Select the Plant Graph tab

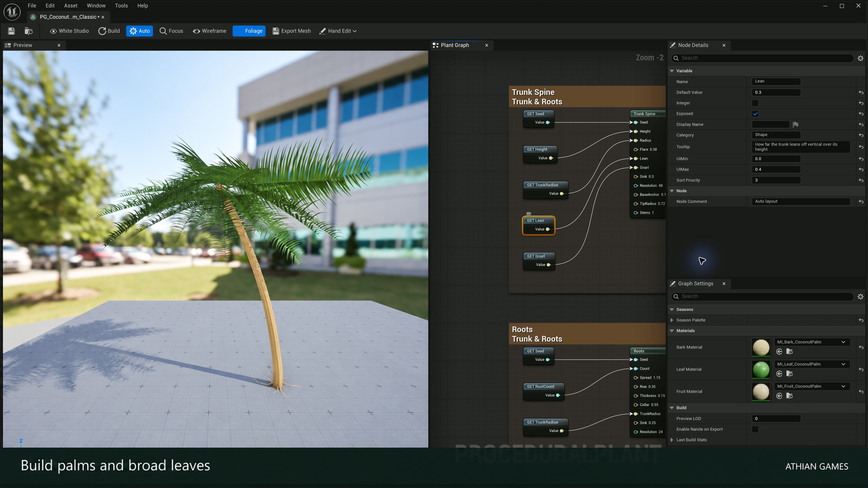(x=455, y=45)
